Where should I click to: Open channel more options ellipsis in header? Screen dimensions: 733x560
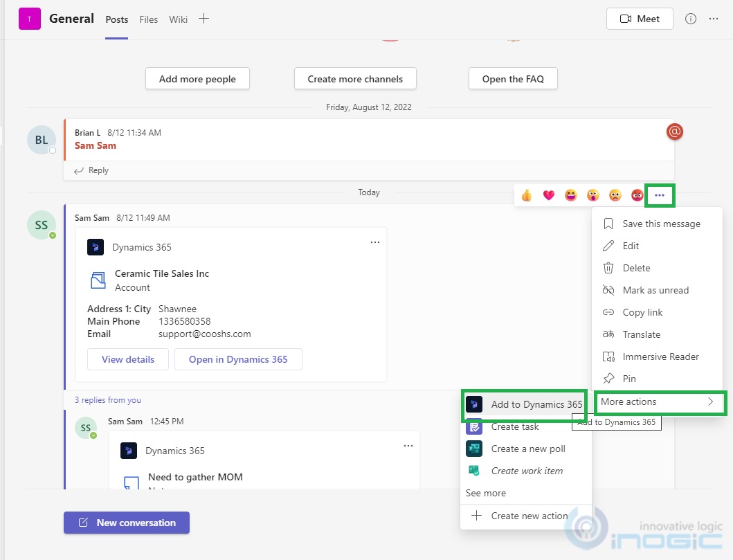[714, 19]
